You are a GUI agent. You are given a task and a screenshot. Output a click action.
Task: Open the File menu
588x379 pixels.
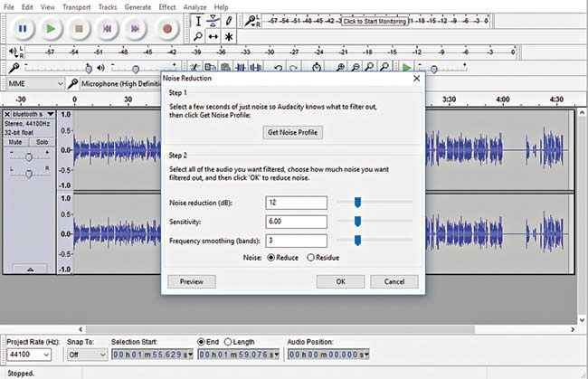pos(8,7)
